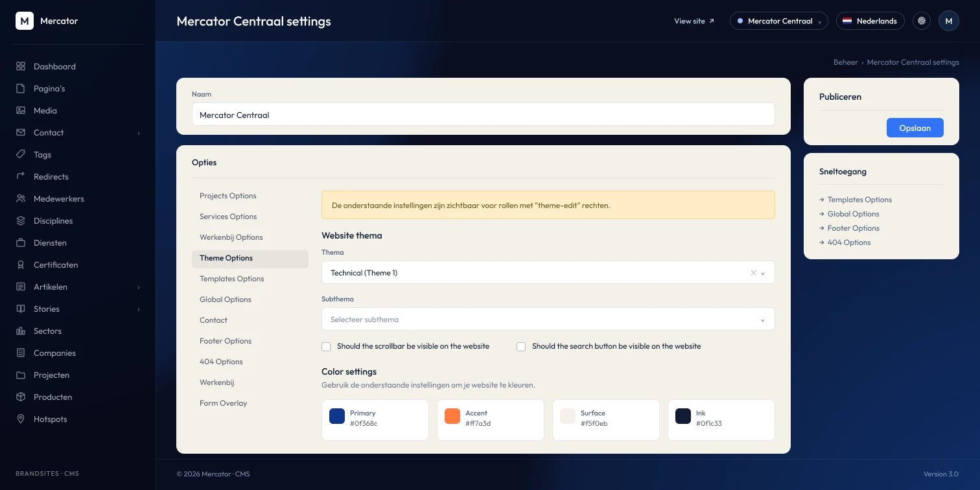Viewport: 980px width, 490px height.
Task: Click the Redirects arrow icon
Action: [21, 176]
